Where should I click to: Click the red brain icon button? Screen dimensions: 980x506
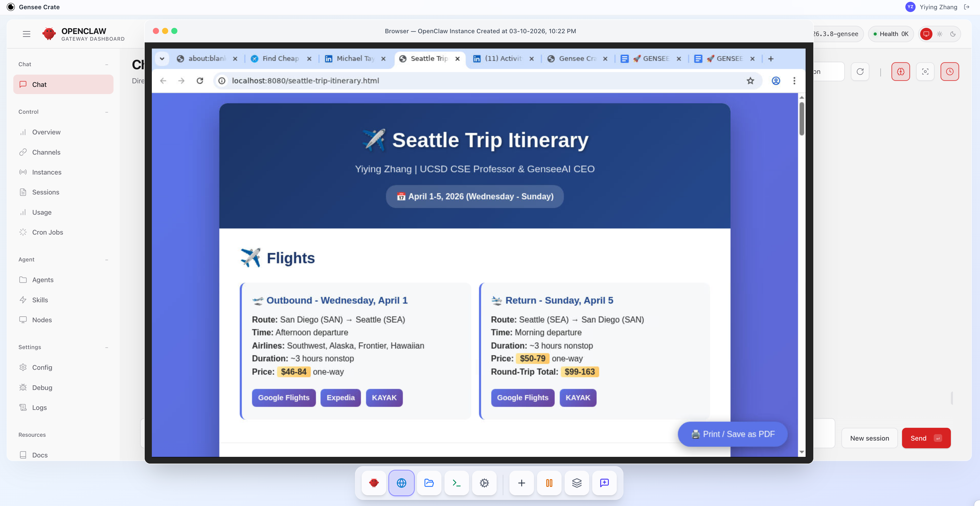click(x=900, y=72)
